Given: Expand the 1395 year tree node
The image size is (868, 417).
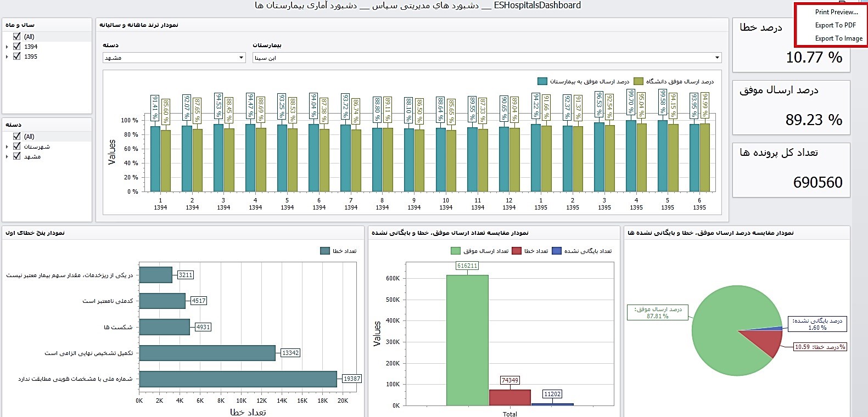Looking at the screenshot, I should [x=7, y=57].
